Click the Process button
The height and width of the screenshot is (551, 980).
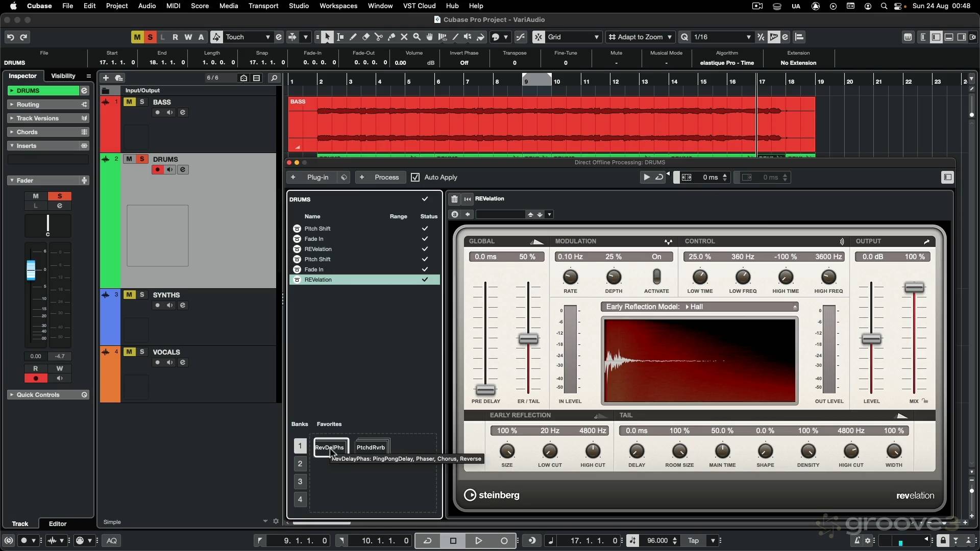[386, 177]
